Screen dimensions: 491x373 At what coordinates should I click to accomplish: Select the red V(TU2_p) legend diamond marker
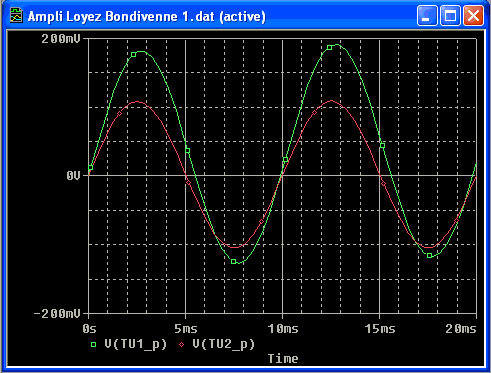[181, 345]
